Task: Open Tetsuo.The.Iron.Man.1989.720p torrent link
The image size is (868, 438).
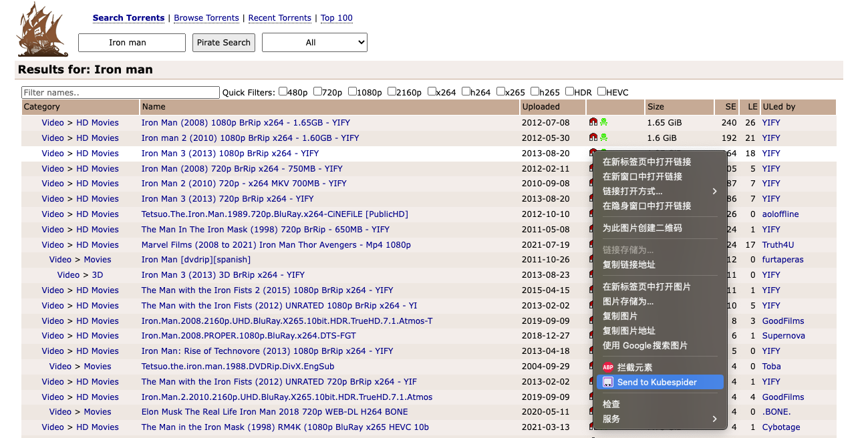Action: 275,214
